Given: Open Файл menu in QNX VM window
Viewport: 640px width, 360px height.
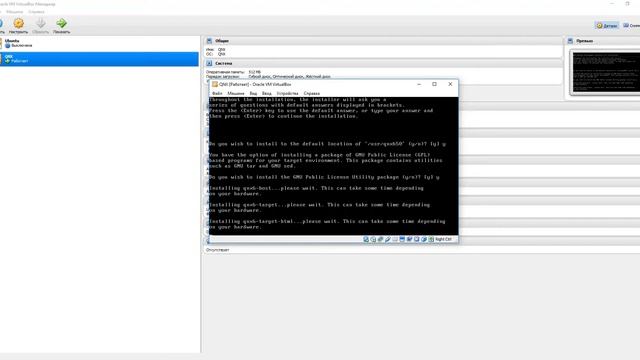Looking at the screenshot, I should [x=217, y=93].
